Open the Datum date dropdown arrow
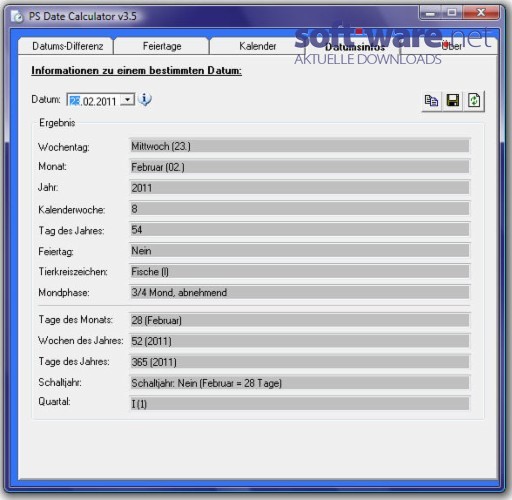The width and height of the screenshot is (512, 500). tap(127, 100)
